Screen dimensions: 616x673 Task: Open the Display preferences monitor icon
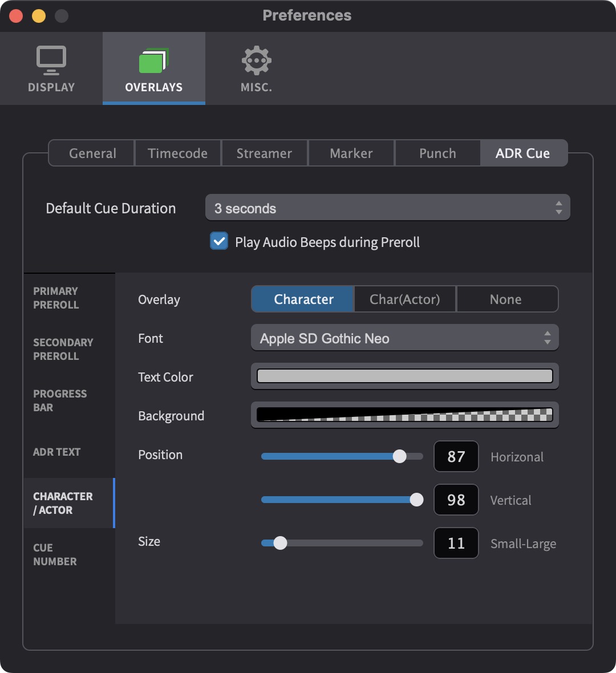51,60
